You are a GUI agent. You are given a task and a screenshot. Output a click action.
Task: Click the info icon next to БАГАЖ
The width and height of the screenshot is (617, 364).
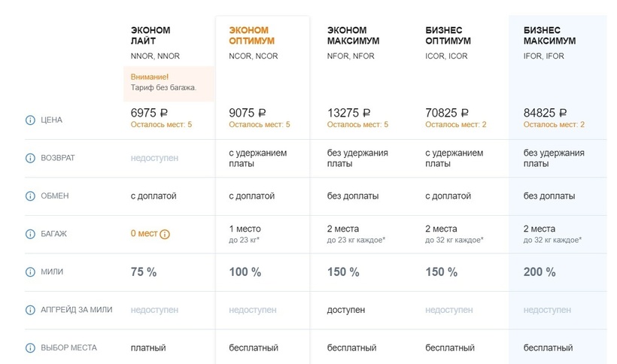click(31, 234)
